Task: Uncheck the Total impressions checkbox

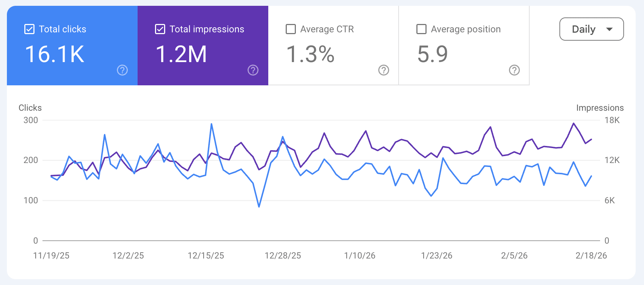Action: point(160,29)
